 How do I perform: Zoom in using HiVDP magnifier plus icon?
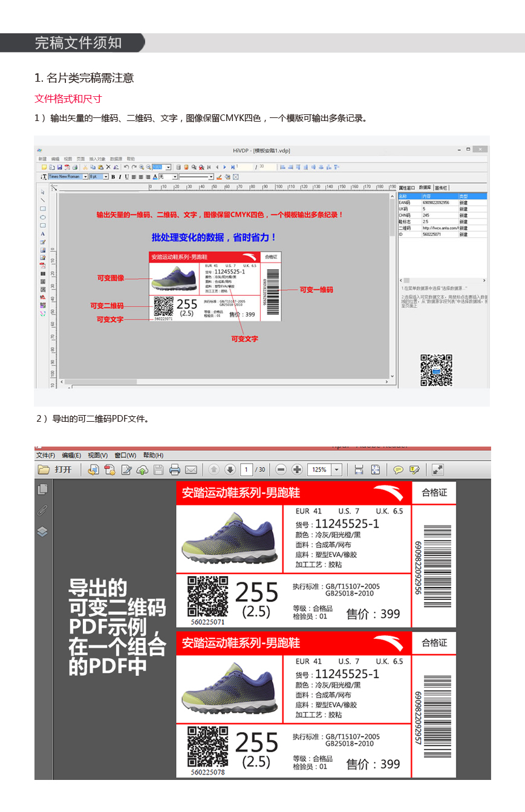[x=141, y=167]
